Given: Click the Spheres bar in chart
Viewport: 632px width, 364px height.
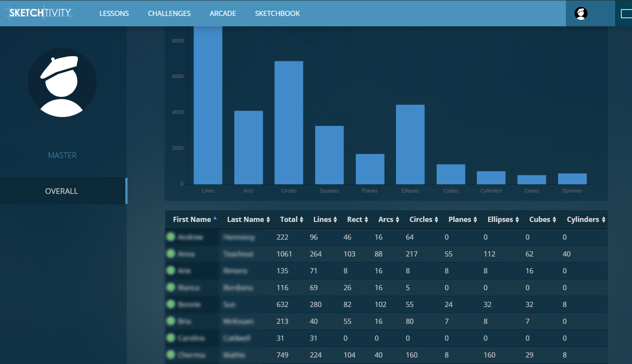Looking at the screenshot, I should 572,179.
